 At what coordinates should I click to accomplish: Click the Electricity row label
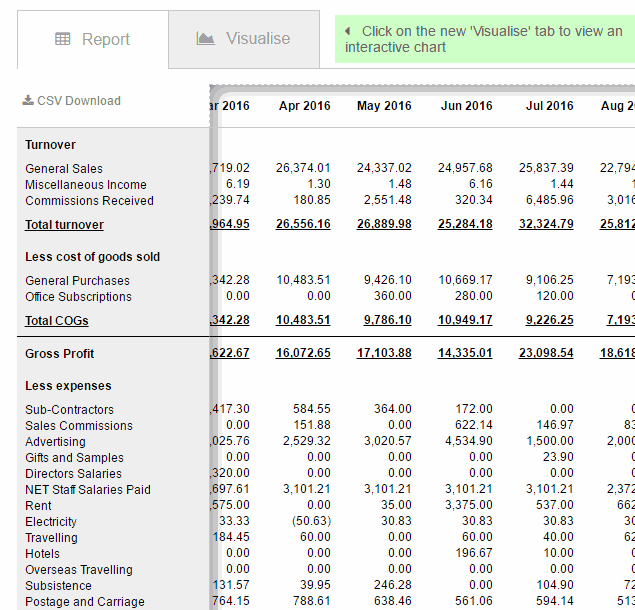coord(51,522)
